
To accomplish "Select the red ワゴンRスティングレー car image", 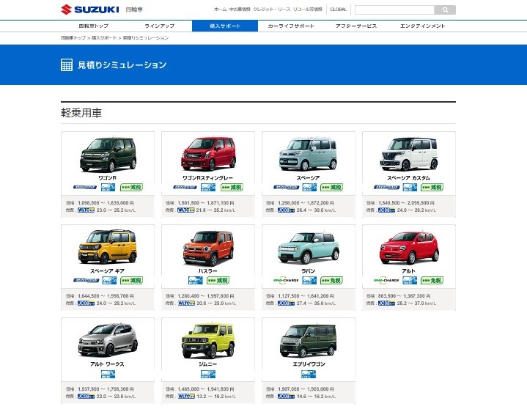I will [x=208, y=154].
